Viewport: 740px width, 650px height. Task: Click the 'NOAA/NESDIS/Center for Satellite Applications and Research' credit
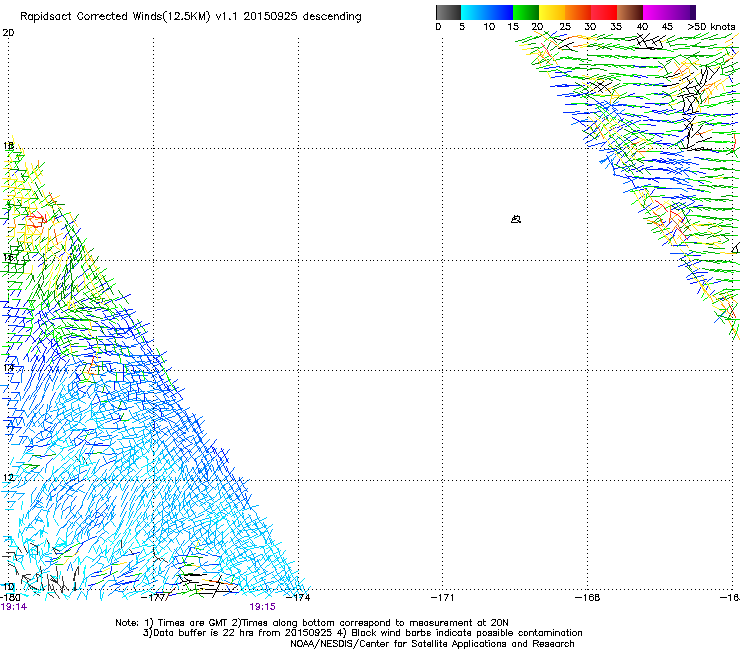(432, 644)
